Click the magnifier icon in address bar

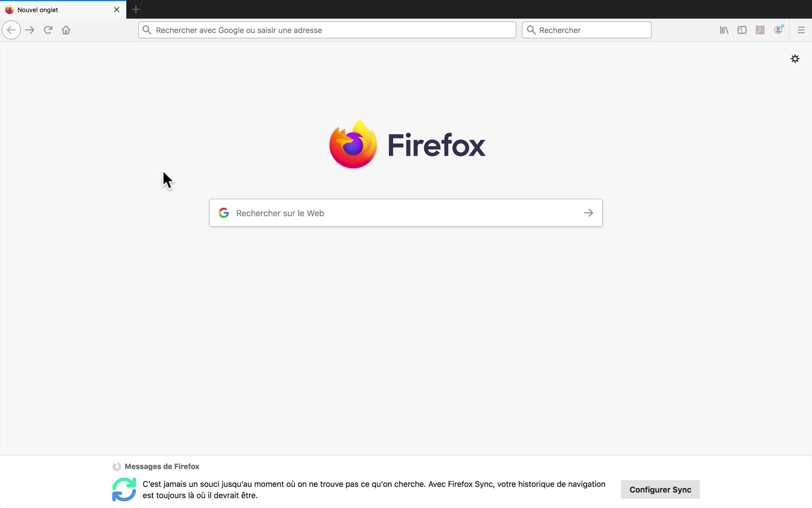[147, 30]
